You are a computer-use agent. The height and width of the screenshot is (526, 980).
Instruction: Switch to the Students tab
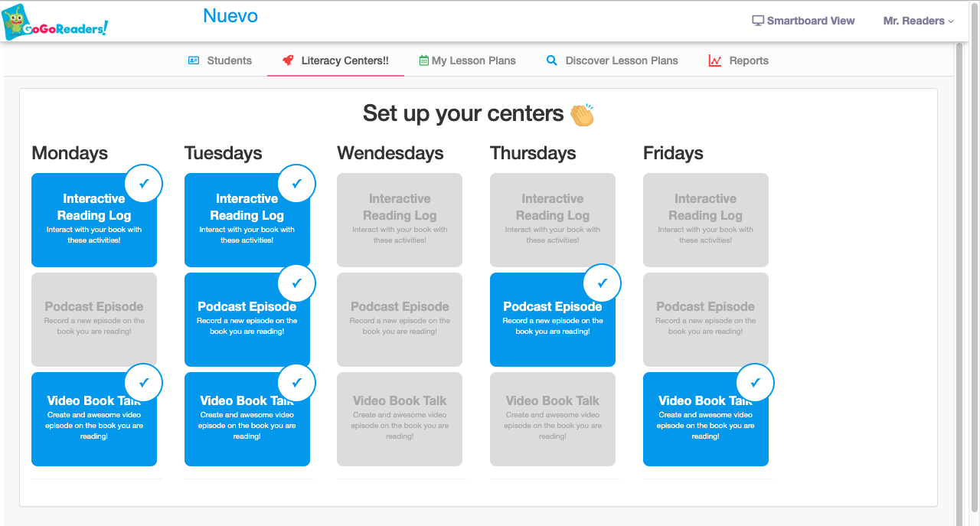(x=230, y=60)
